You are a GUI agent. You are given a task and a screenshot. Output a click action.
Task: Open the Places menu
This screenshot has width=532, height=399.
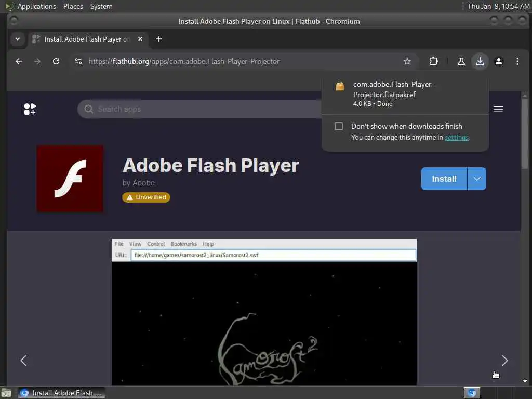coord(73,6)
